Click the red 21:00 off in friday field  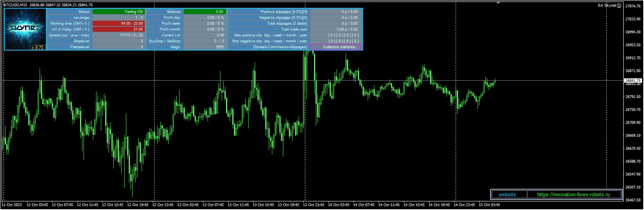[119, 29]
